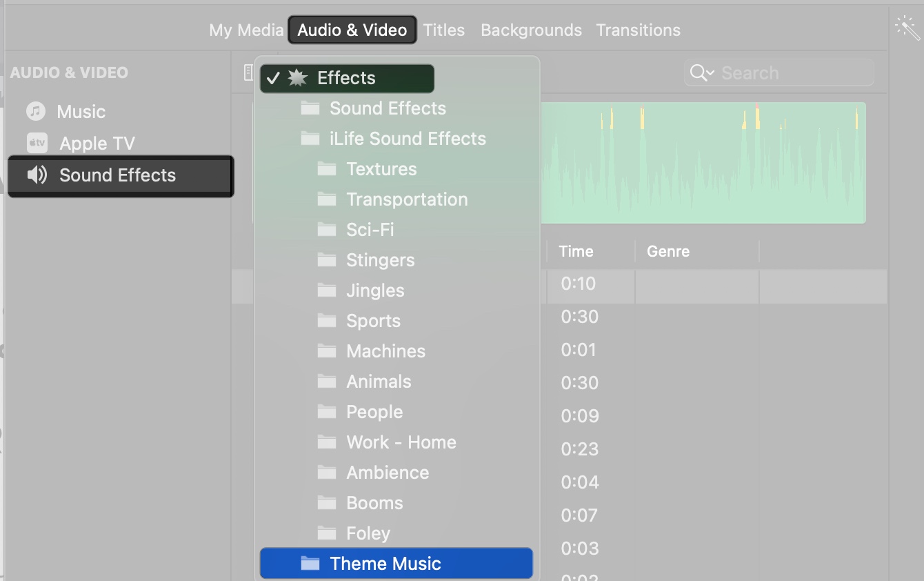The height and width of the screenshot is (581, 924).
Task: Switch to the Titles tab
Action: pyautogui.click(x=443, y=30)
